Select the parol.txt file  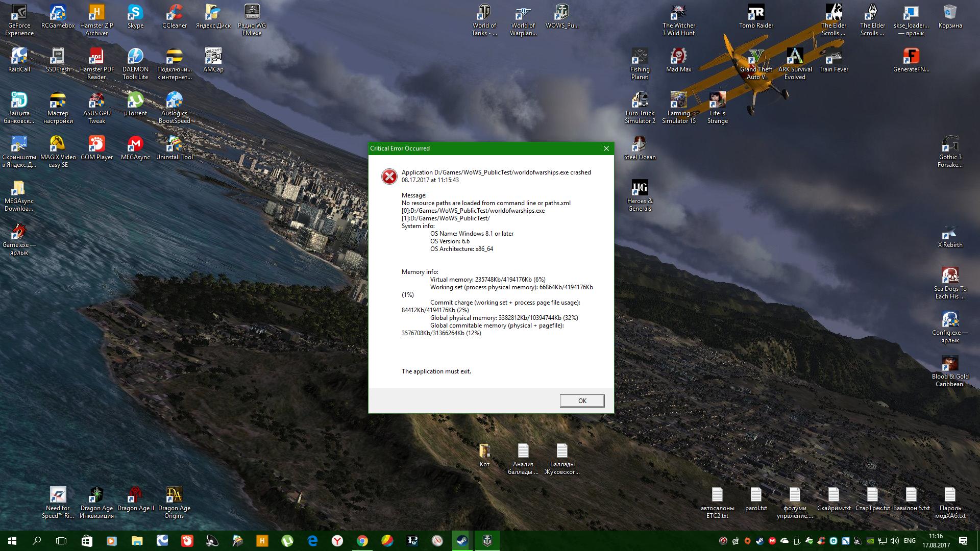coord(756,499)
